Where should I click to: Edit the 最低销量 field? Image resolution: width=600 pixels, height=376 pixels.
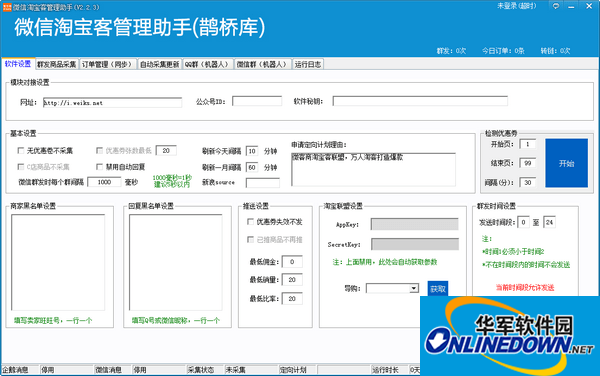point(292,280)
